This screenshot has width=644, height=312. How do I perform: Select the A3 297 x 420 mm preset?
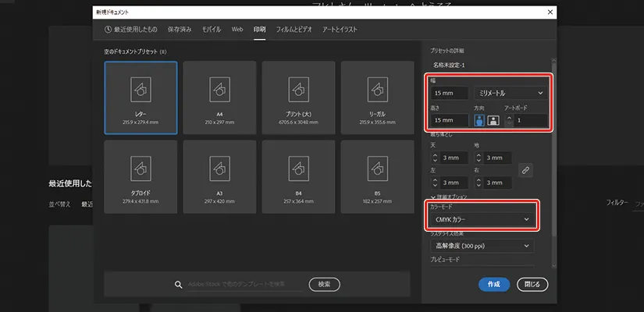click(x=219, y=177)
